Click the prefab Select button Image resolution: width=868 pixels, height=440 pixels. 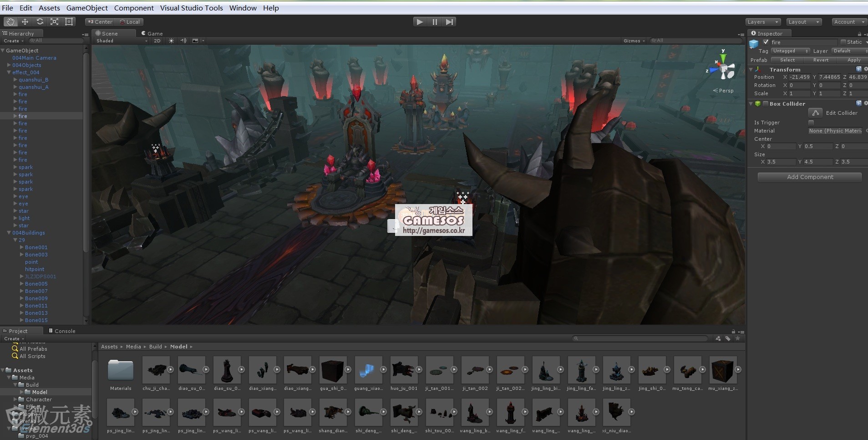coord(787,60)
